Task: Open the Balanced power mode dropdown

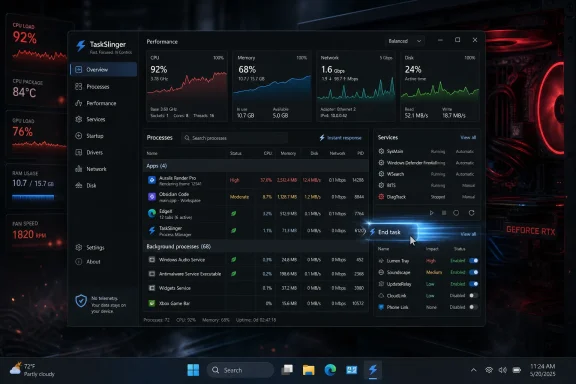Action: [x=405, y=41]
